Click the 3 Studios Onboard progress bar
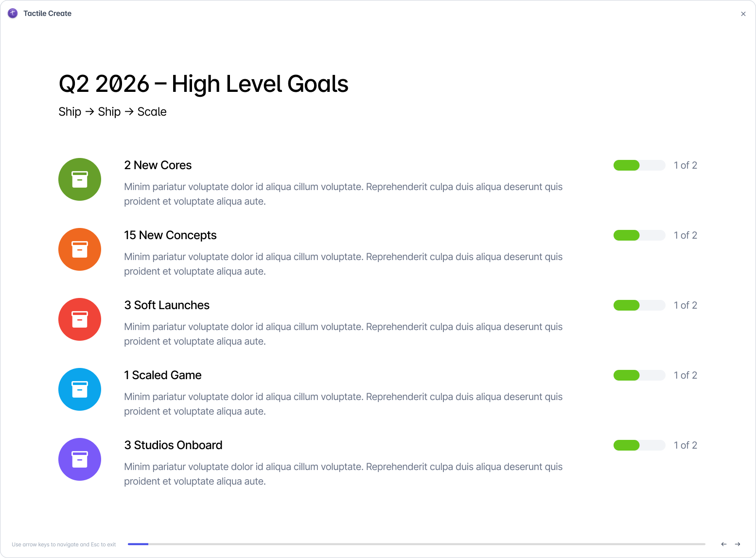 tap(639, 445)
